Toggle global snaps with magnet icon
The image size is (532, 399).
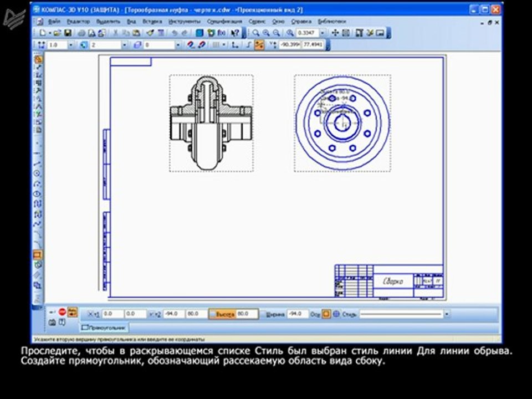coord(191,45)
